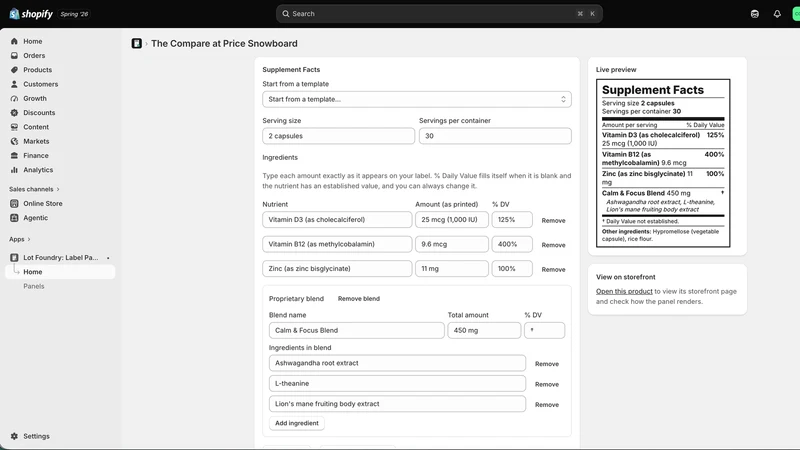
Task: Open this product link
Action: coord(624,291)
